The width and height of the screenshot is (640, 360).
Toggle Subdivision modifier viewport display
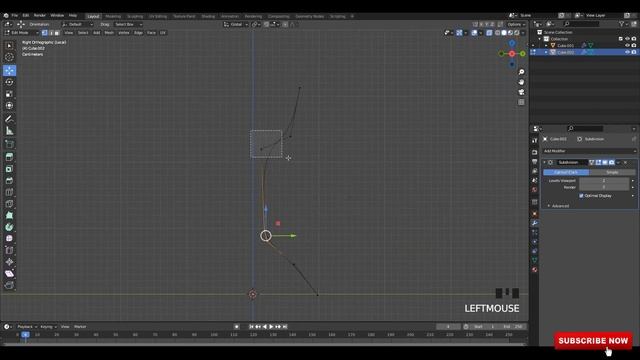click(605, 162)
